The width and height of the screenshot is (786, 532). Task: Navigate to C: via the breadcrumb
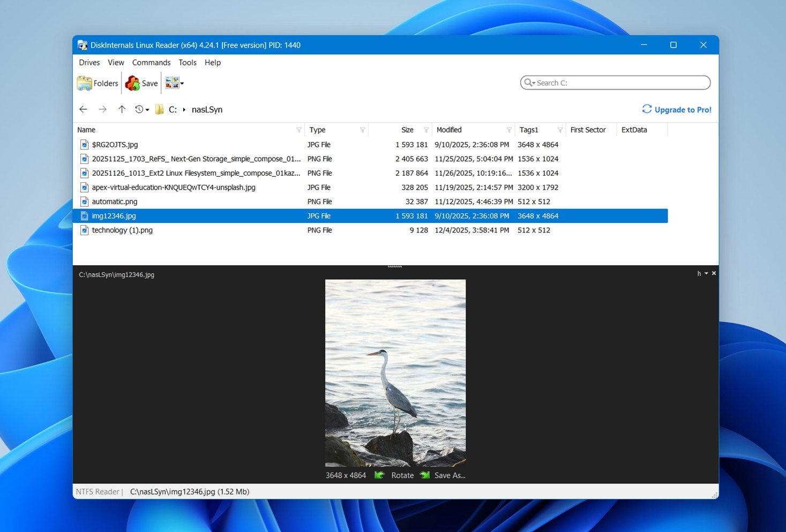[x=172, y=109]
